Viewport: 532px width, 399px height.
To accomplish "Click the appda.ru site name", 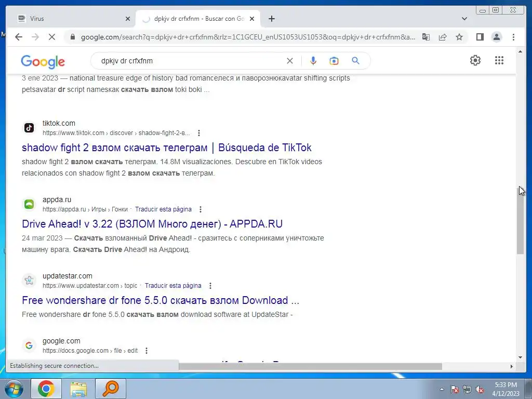I will tap(57, 200).
